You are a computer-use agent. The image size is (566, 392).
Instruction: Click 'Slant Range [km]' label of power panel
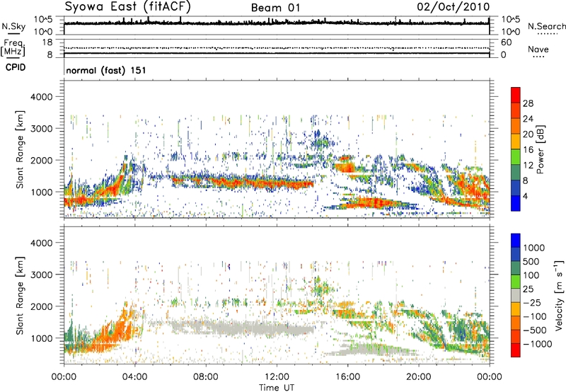click(20, 149)
